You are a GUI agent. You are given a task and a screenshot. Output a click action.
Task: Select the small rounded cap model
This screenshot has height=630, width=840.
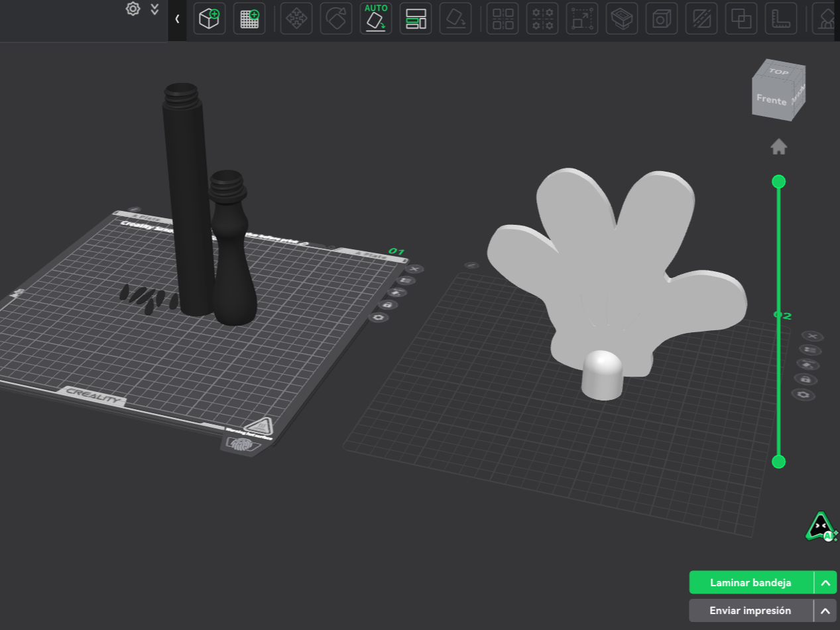[x=603, y=375]
